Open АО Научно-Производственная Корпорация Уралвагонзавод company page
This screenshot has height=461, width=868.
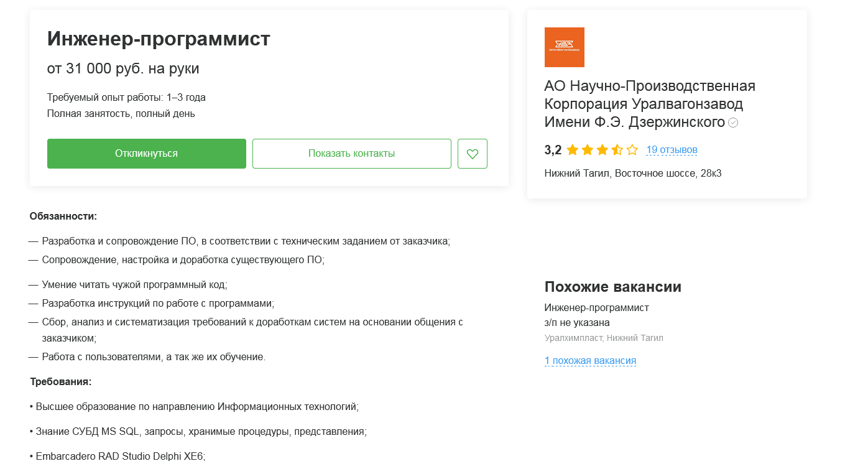tap(650, 104)
